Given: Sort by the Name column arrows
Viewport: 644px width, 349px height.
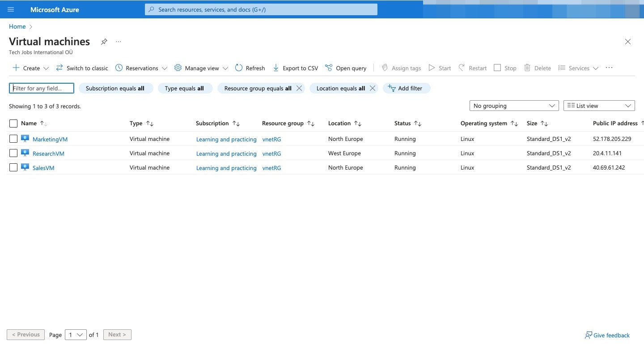Looking at the screenshot, I should tap(43, 123).
